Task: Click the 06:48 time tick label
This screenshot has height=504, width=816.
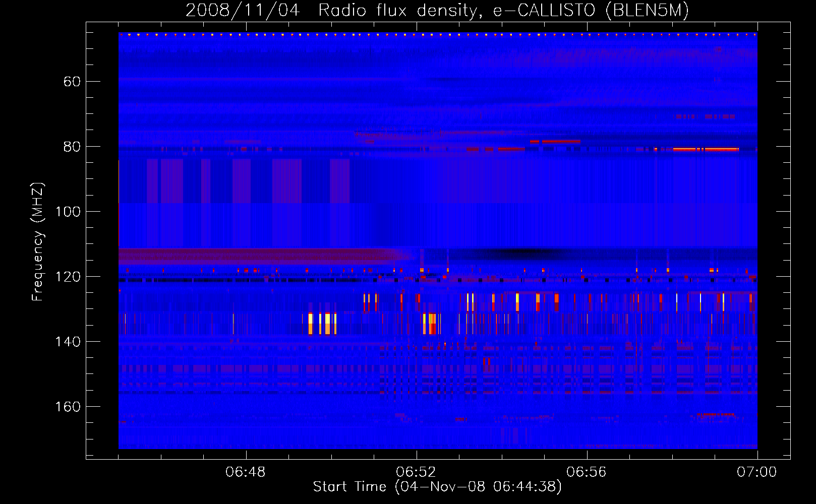Action: point(246,472)
